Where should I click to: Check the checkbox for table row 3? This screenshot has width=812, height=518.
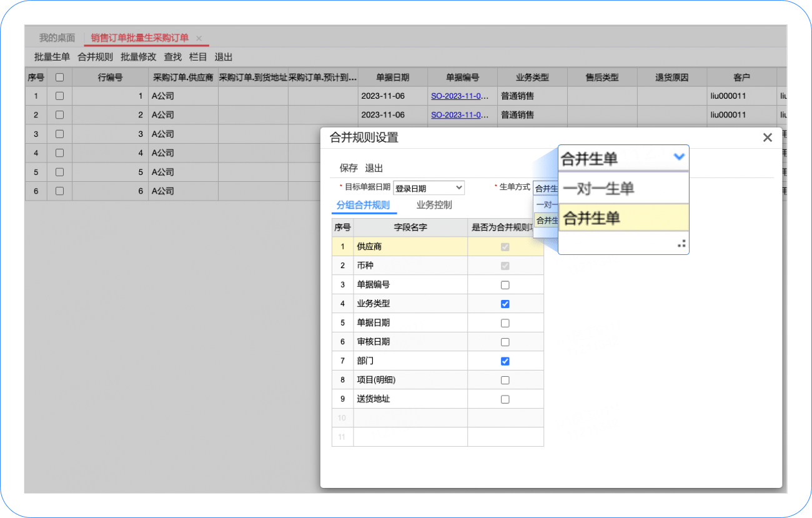pos(59,134)
